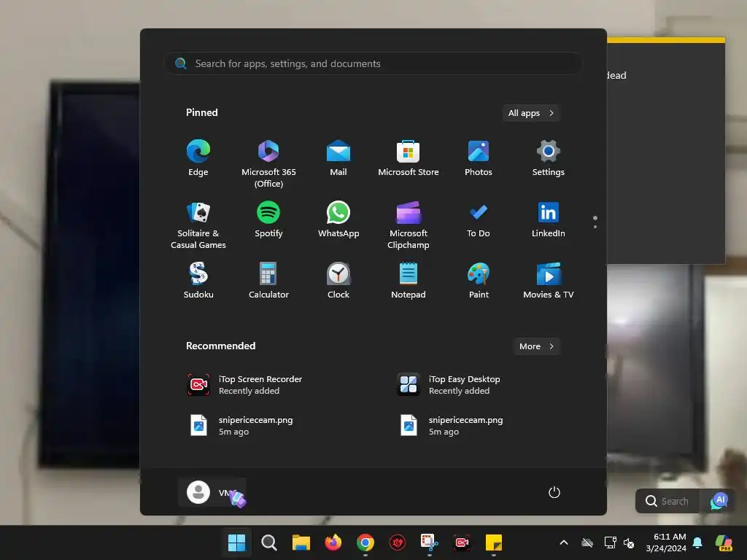
Task: Open the Edge browser from pinned apps
Action: [198, 158]
